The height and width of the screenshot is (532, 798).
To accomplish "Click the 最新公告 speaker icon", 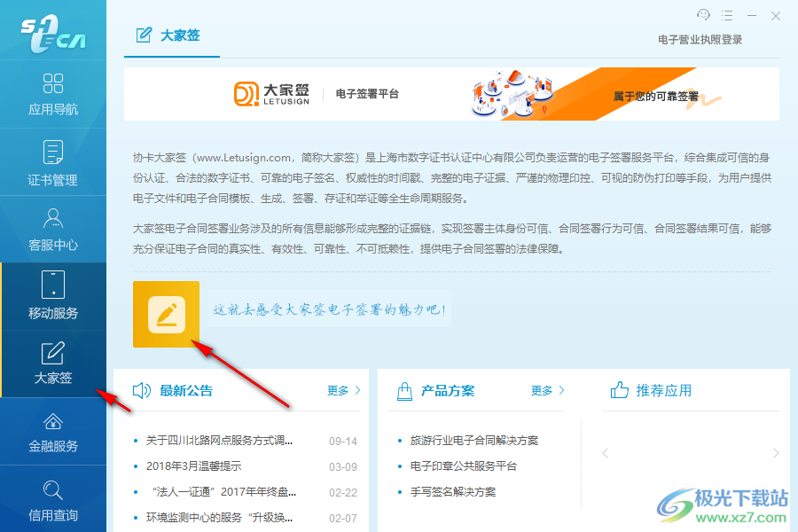I will [142, 390].
